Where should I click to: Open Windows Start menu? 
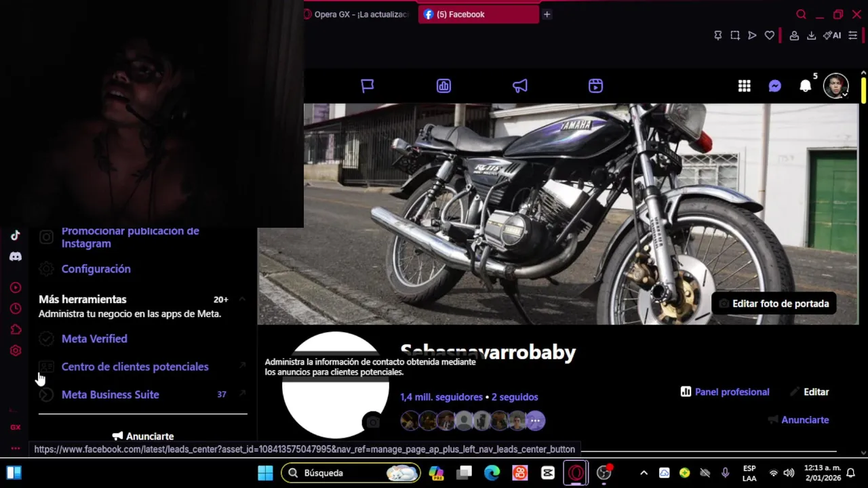tap(265, 473)
